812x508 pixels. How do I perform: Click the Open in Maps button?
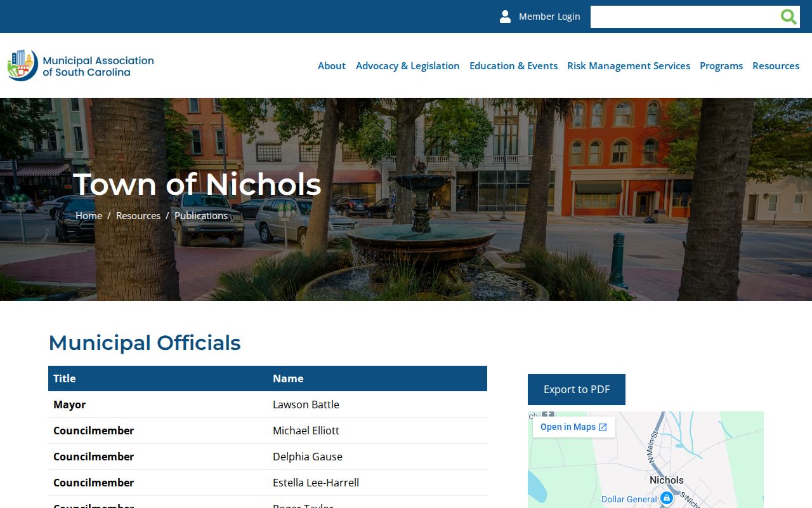[574, 427]
